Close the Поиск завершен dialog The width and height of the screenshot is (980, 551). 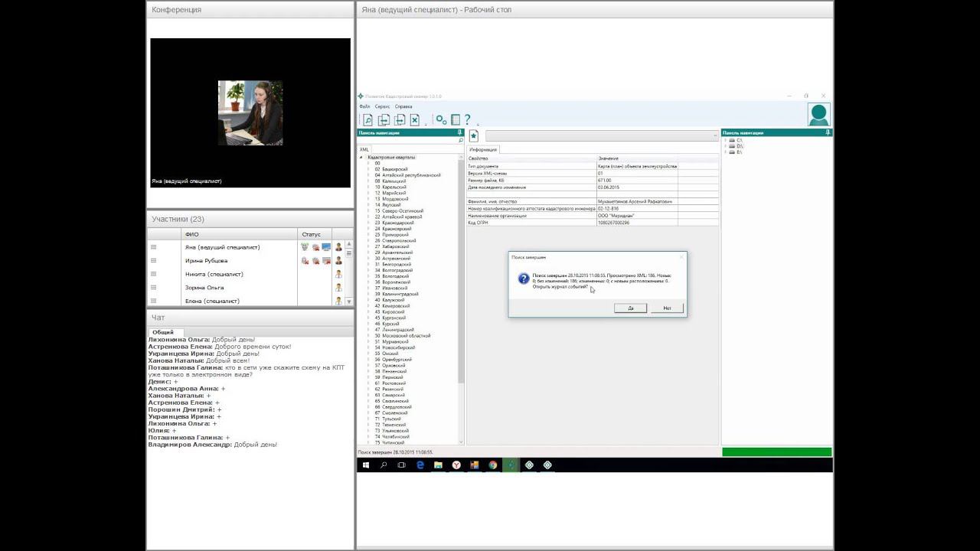[681, 257]
